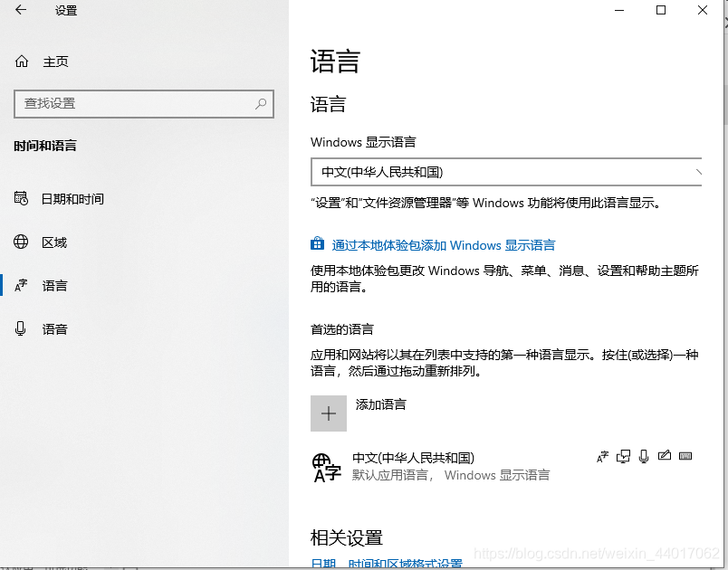Click the 语音 microphone sidebar icon
This screenshot has height=570, width=728.
click(x=21, y=328)
